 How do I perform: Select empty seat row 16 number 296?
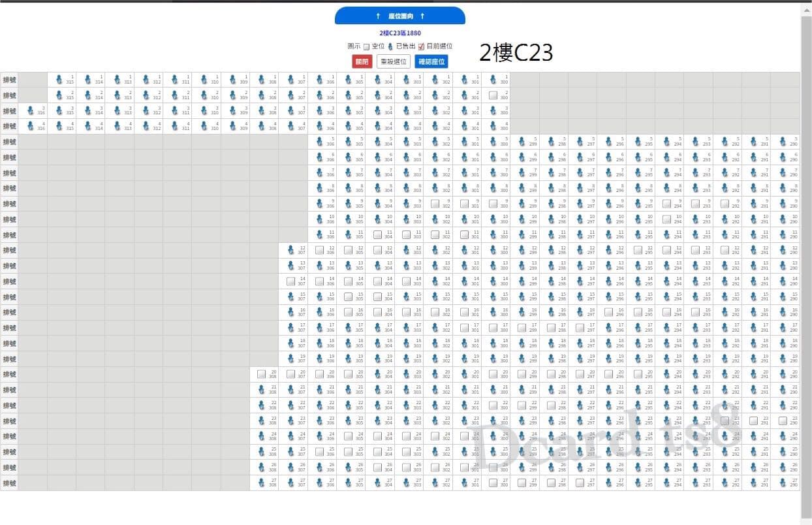(x=609, y=312)
